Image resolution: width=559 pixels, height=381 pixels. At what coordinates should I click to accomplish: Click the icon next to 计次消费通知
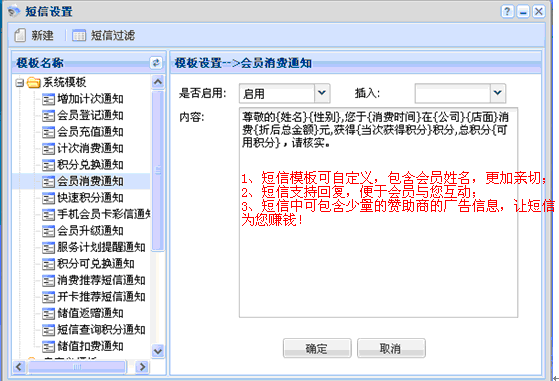(x=48, y=148)
